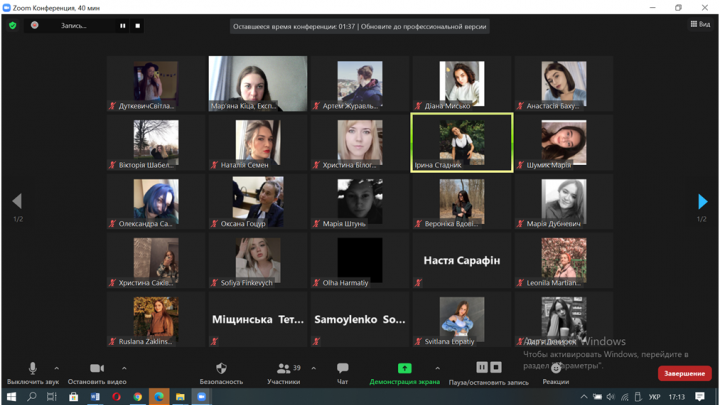Mute microphone with Выключить звук

pos(32,369)
